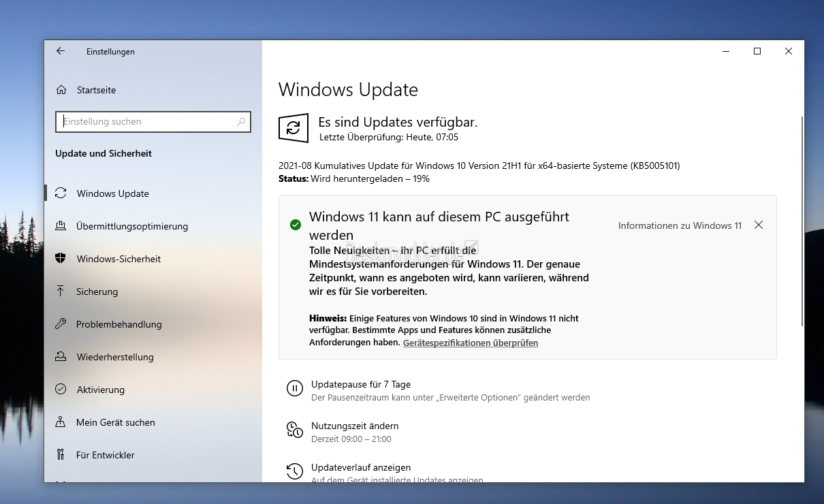Click the KB5005101 cumulative update line
This screenshot has height=504, width=824.
pyautogui.click(x=479, y=166)
